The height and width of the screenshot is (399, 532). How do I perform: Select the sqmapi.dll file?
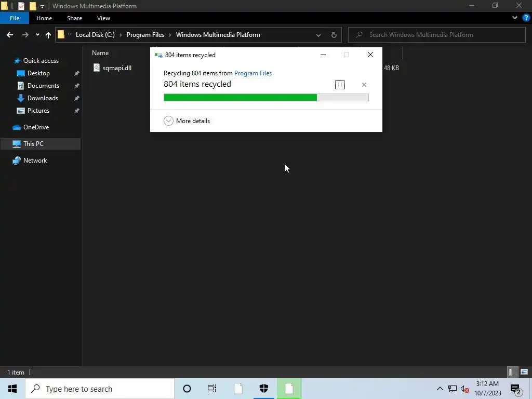click(x=117, y=68)
